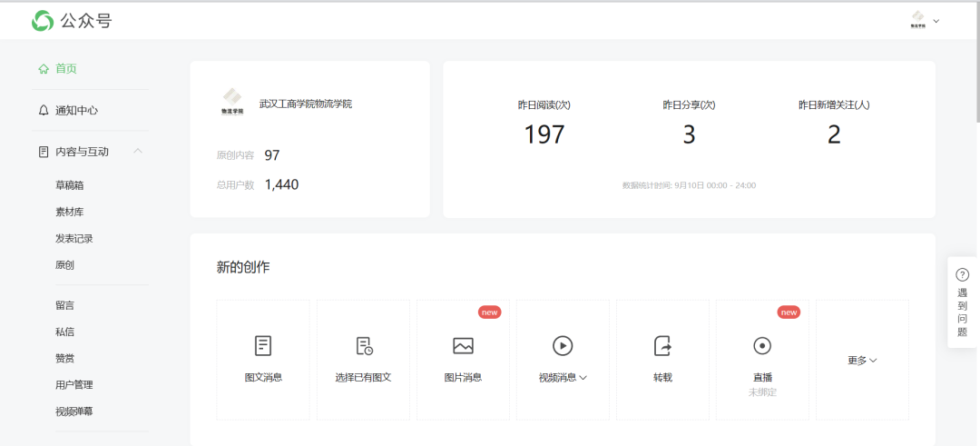Open the 遇到问题 help icon
Screen dimensions: 980x446
point(962,274)
